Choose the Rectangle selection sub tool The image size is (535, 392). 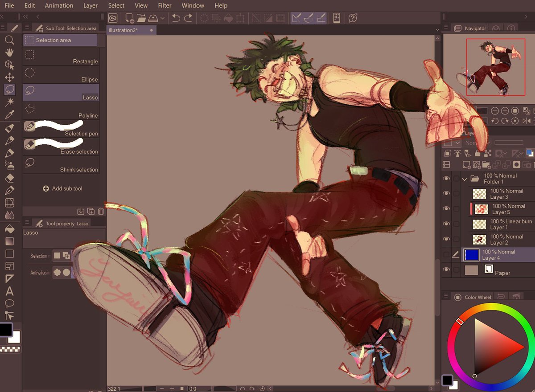[61, 57]
